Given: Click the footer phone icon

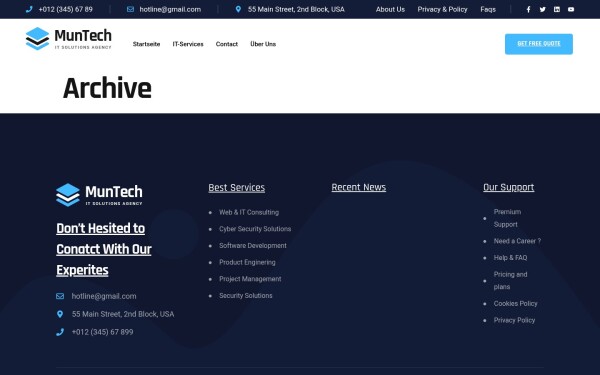Looking at the screenshot, I should click(60, 332).
